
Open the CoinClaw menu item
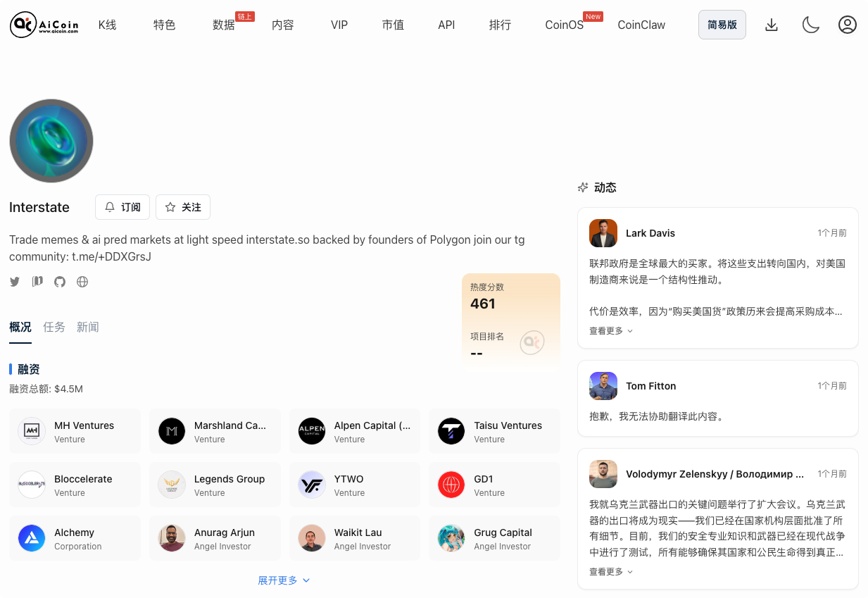(x=641, y=25)
